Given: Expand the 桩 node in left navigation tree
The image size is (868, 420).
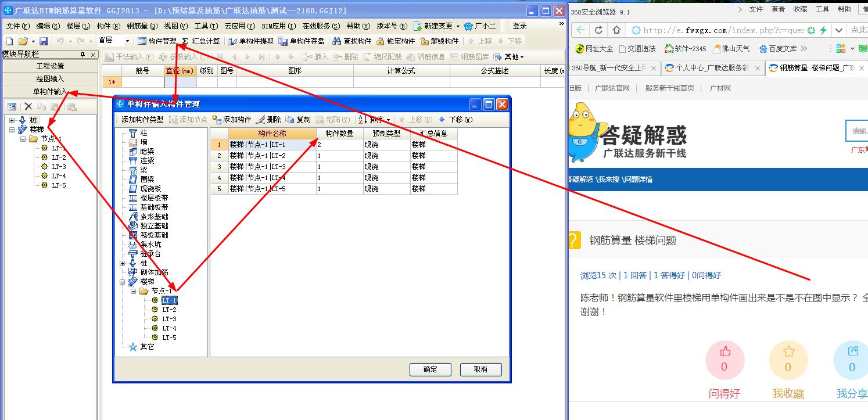Looking at the screenshot, I should (12, 121).
